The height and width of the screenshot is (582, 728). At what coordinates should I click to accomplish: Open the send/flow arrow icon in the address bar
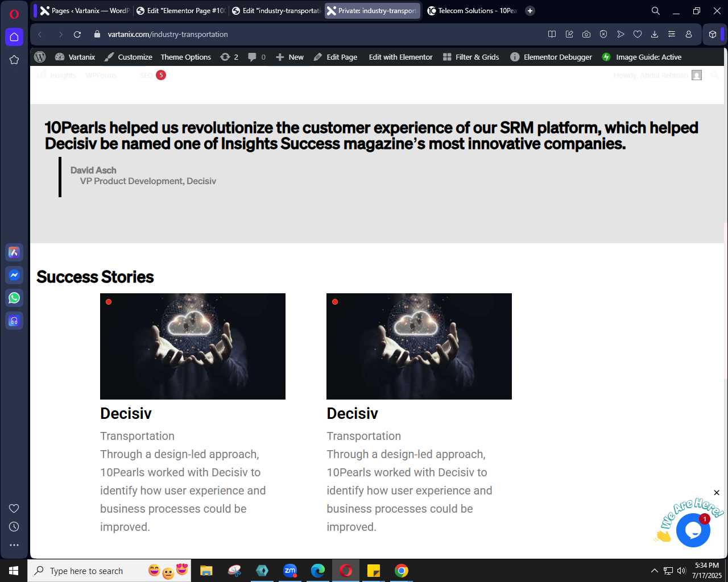pos(621,34)
